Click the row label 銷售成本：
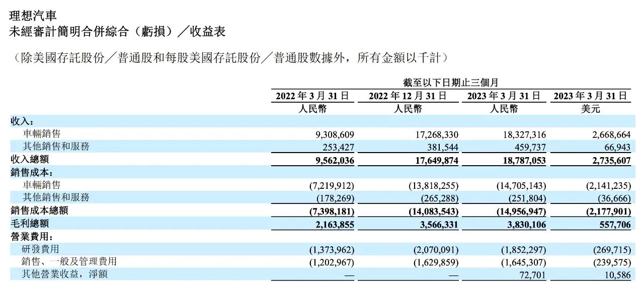 32,173
